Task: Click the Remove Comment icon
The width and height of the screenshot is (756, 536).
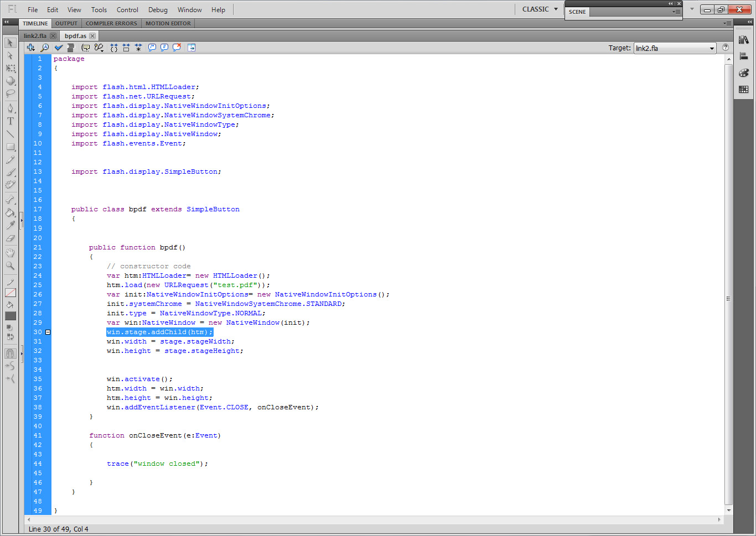Action: click(x=177, y=48)
